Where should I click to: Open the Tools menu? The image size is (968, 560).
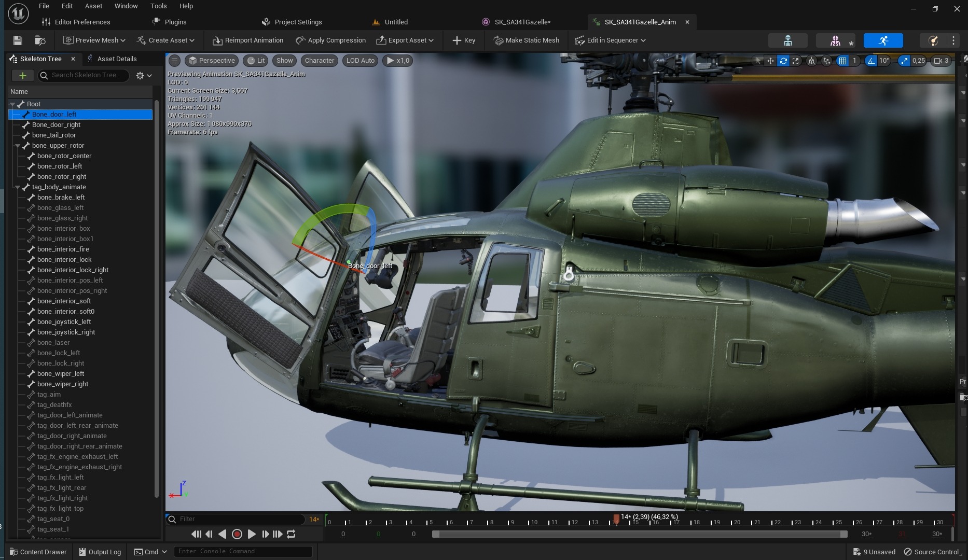[x=158, y=6]
